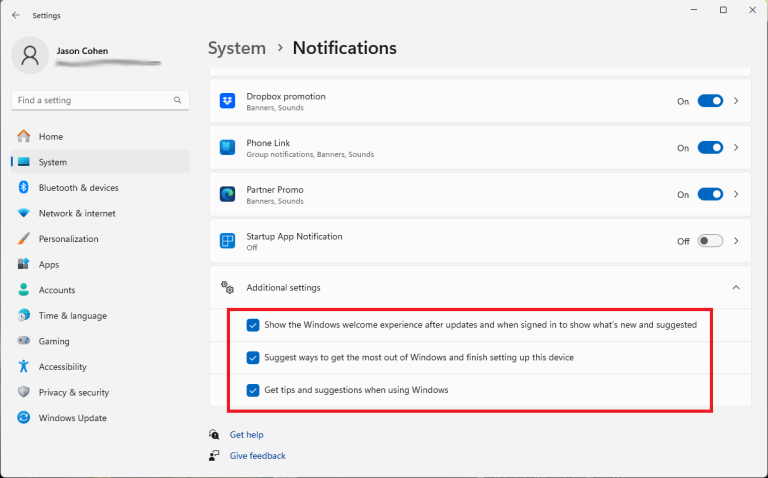Navigate to System in breadcrumb
The width and height of the screenshot is (768, 478).
(237, 48)
